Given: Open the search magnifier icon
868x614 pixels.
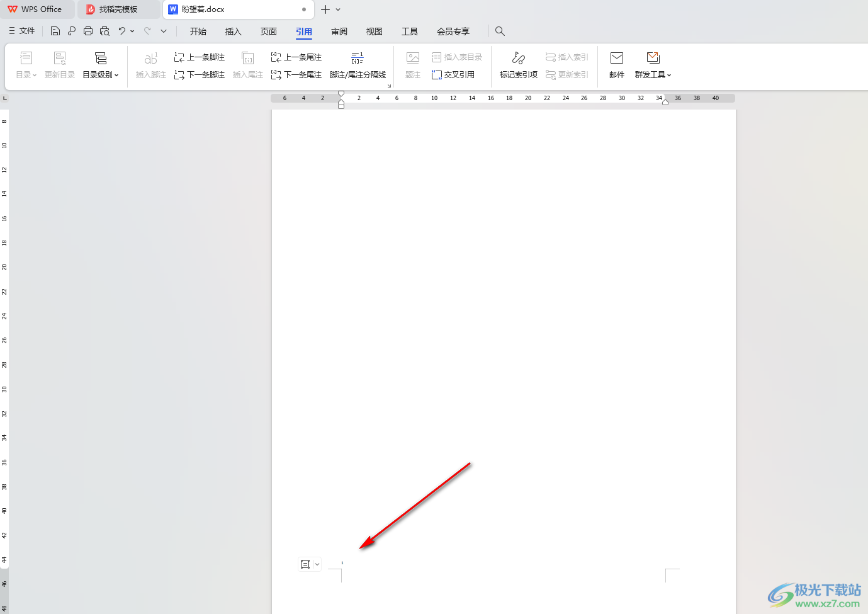Looking at the screenshot, I should coord(500,31).
